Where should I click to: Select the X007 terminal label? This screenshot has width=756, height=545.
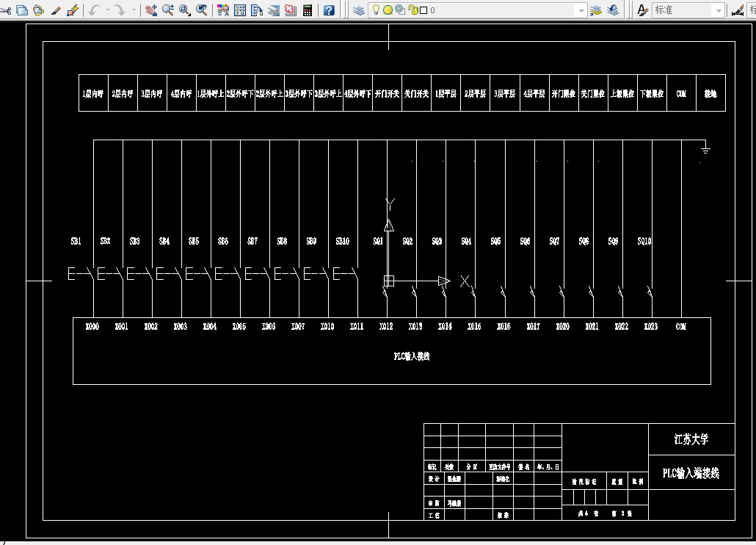click(x=298, y=327)
